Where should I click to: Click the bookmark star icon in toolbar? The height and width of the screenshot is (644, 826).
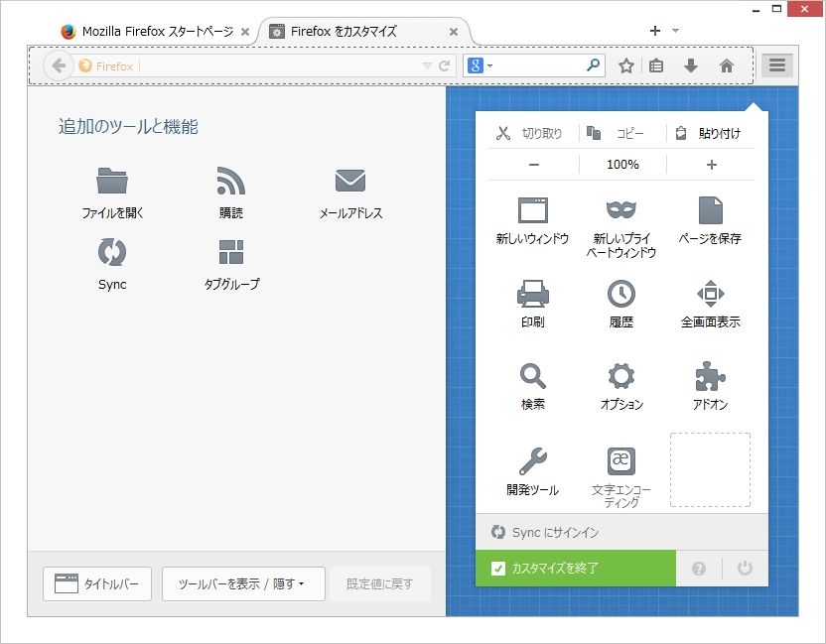coord(625,65)
